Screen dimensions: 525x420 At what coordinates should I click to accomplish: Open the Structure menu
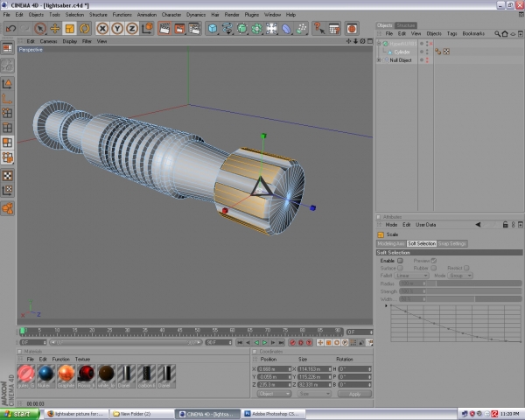pos(98,15)
